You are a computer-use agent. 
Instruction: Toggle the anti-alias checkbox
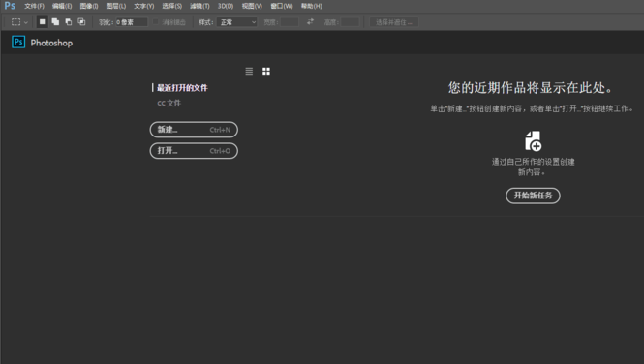pos(156,22)
